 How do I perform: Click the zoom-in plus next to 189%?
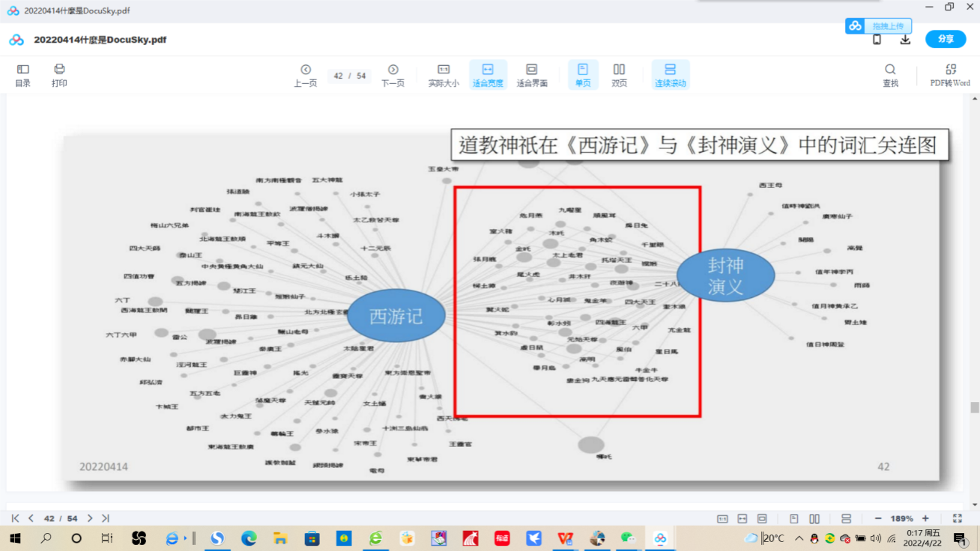click(925, 518)
